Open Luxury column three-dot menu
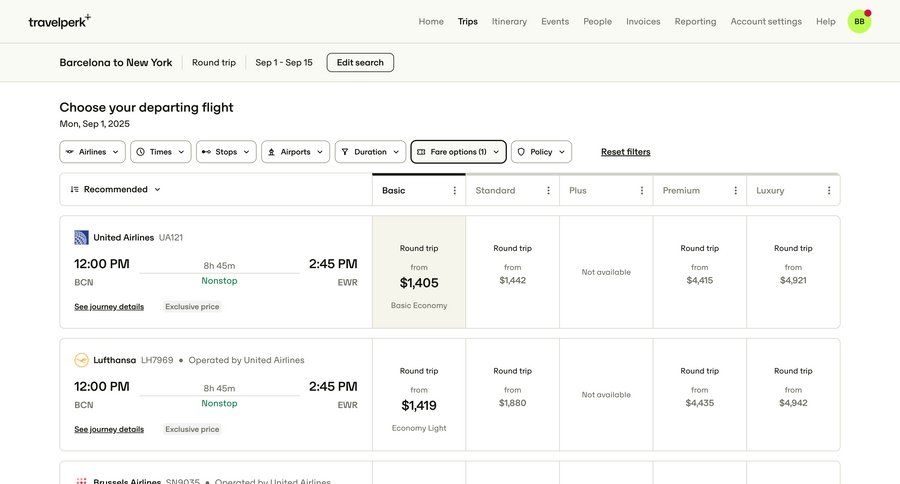 coord(829,190)
